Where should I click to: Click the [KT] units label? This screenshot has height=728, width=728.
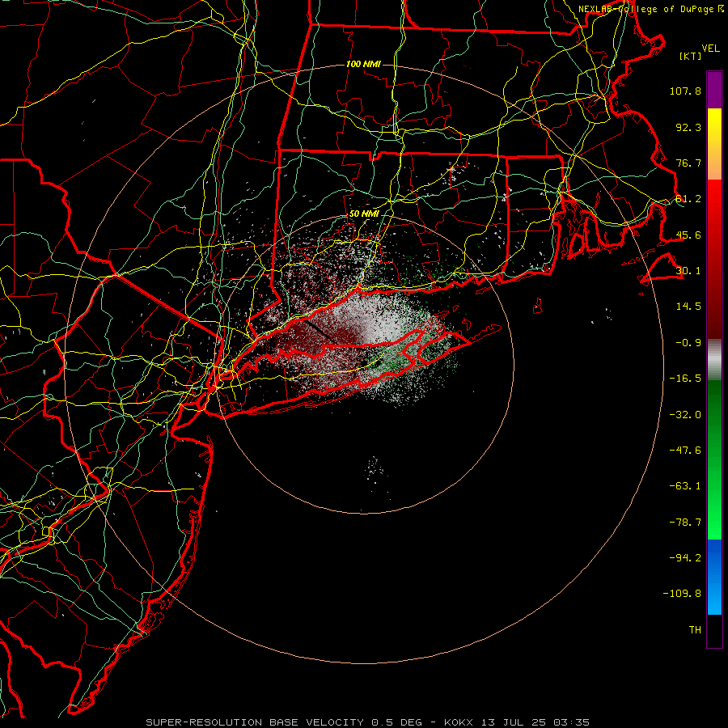coord(691,56)
